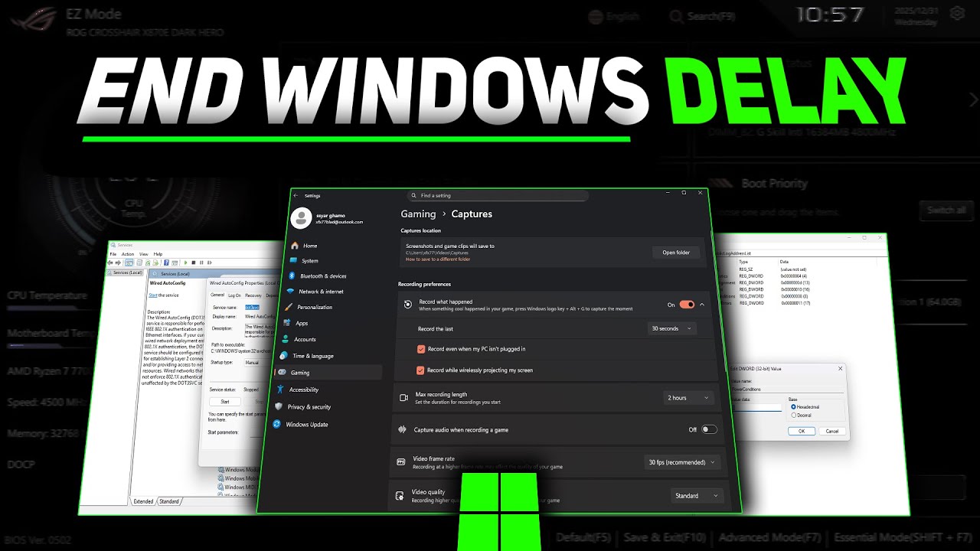The image size is (980, 551).
Task: Select Services (Local) tree node
Action: click(126, 272)
